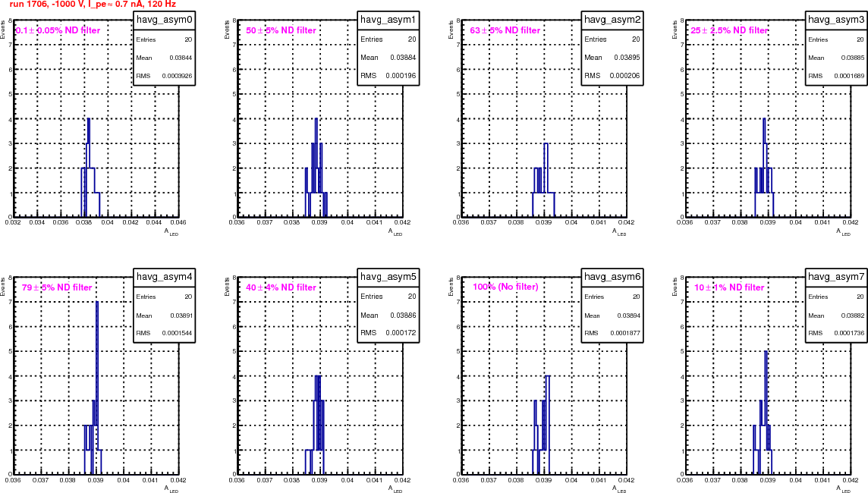Click the havg_asym4 stats box title
Viewport: 868px width, 493px height.
coord(165,277)
